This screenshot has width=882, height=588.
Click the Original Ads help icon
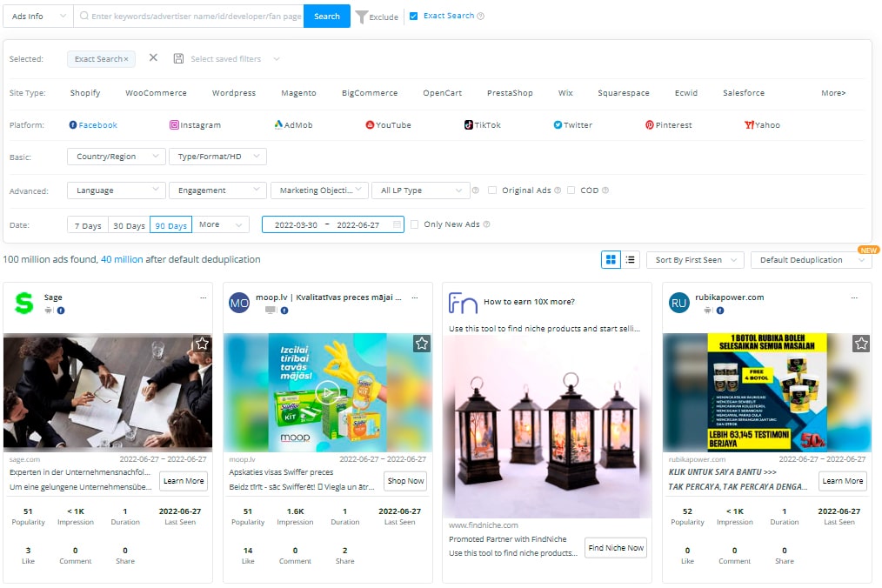click(558, 190)
